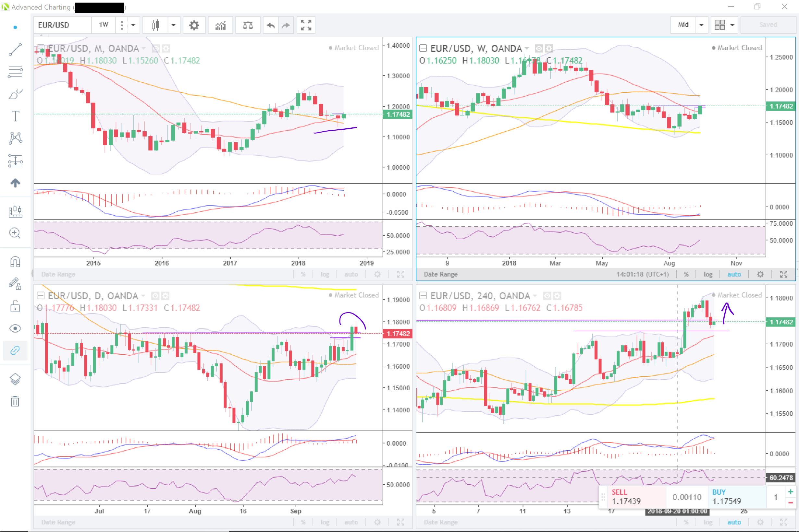Click the undo arrow in toolbar
This screenshot has width=799, height=532.
point(271,25)
